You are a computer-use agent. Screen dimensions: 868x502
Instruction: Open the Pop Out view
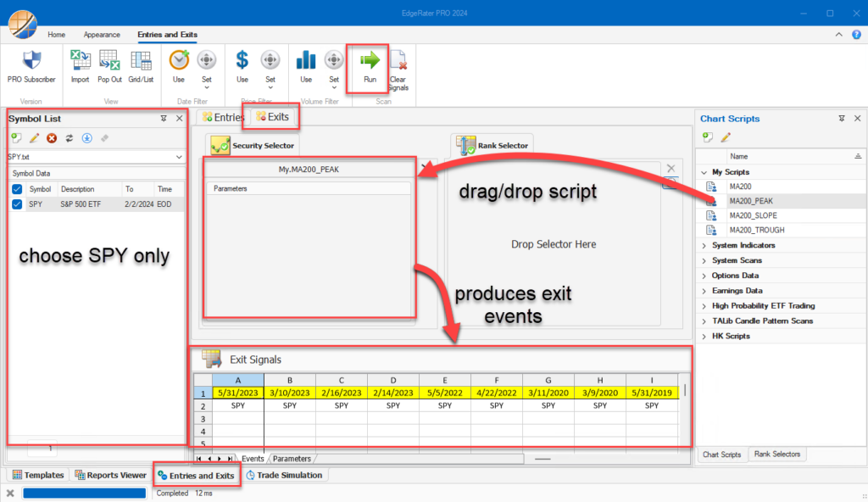coord(109,60)
